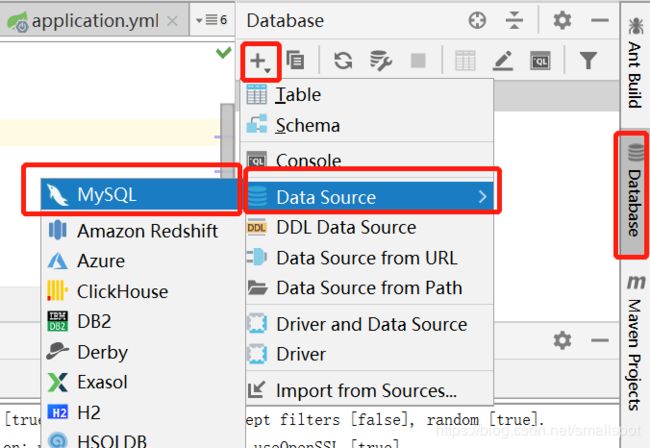The width and height of the screenshot is (650, 448).
Task: Open Database panel settings gear
Action: (562, 20)
